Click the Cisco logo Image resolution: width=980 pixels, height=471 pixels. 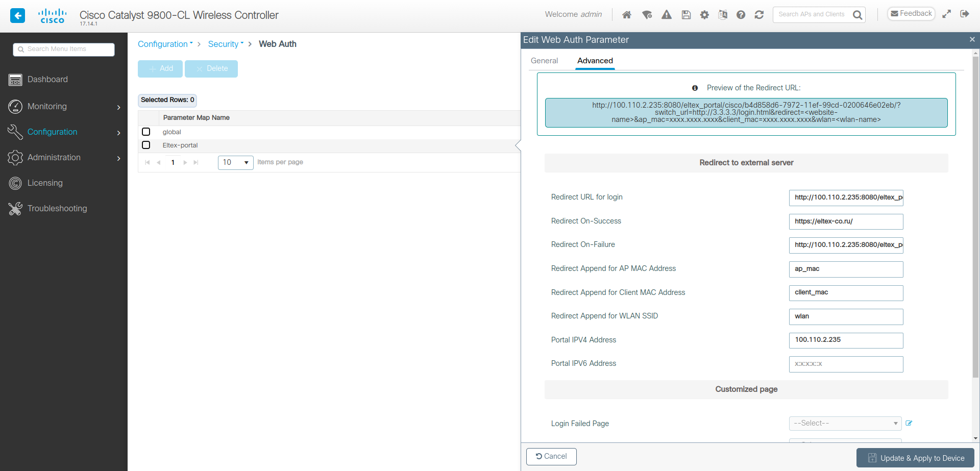pos(53,16)
